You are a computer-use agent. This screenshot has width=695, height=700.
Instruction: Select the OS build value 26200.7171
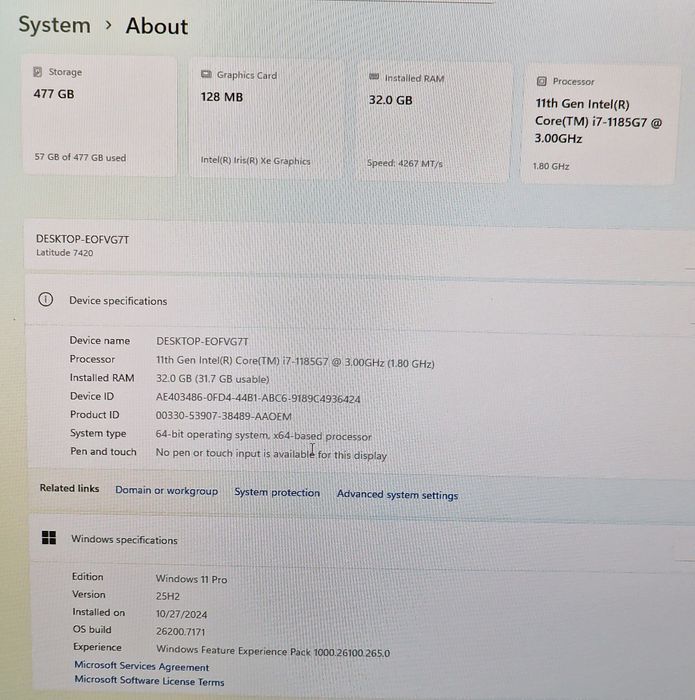181,632
